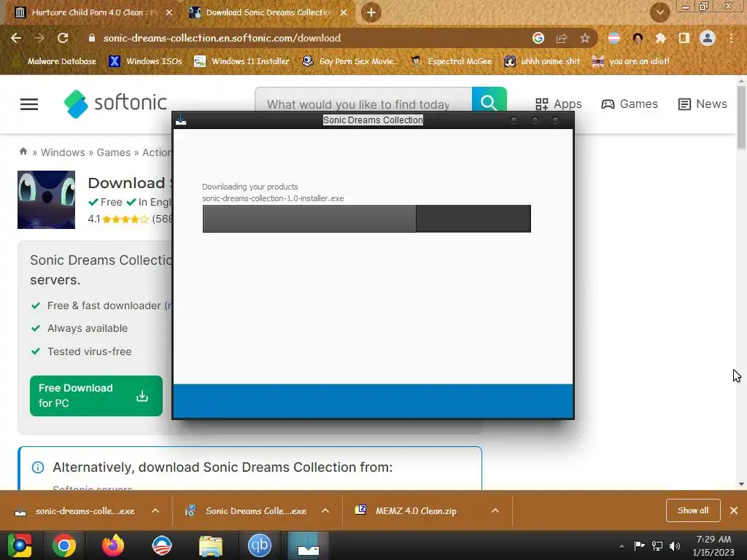
Task: Open Chrome from the taskbar
Action: coord(64,545)
